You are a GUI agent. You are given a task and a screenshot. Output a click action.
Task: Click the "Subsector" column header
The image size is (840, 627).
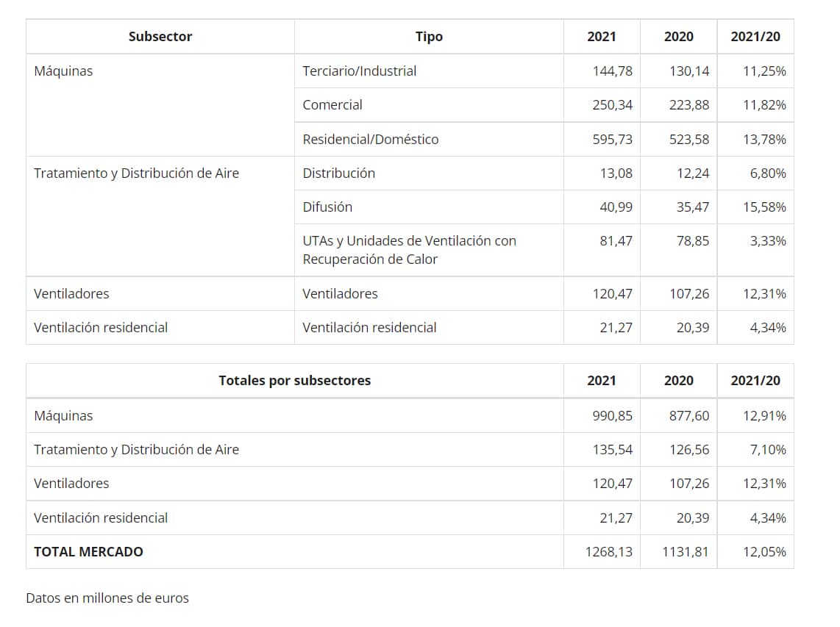point(160,37)
